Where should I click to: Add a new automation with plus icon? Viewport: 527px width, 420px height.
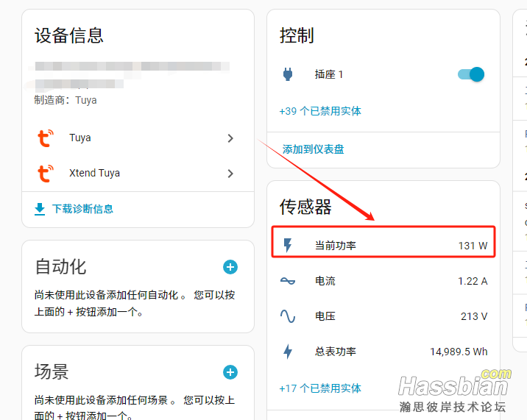click(230, 267)
